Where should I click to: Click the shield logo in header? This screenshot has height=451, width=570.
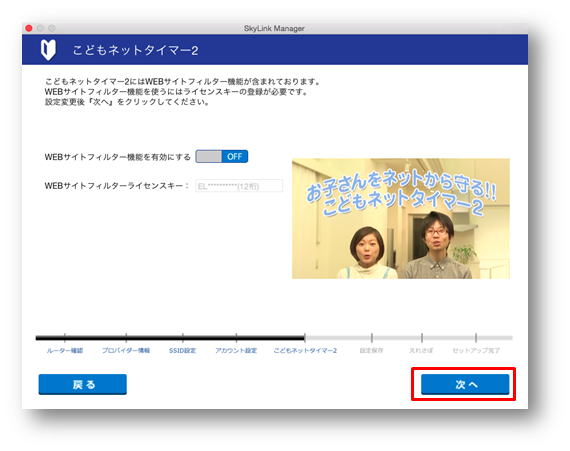[48, 50]
